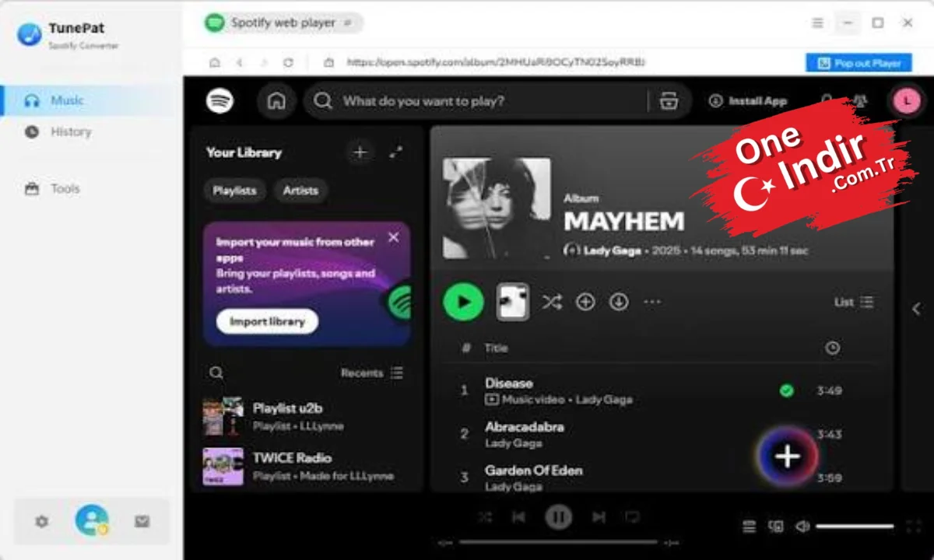Screen dimensions: 934x560
Task: Open the Browse icon in search bar
Action: 669,101
